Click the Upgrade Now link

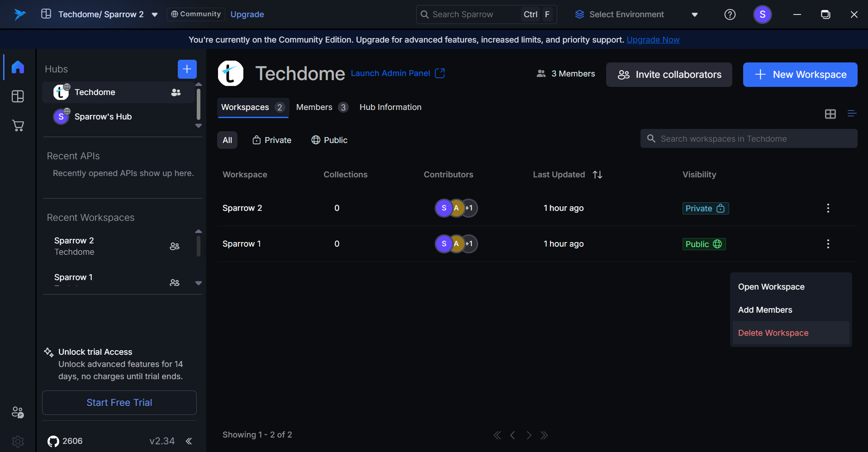(x=653, y=40)
